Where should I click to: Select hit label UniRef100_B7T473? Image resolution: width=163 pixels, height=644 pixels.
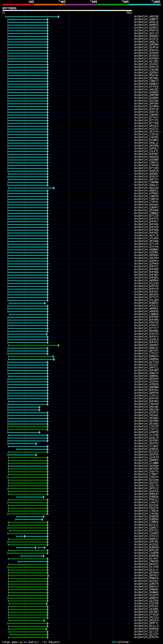(146, 297)
